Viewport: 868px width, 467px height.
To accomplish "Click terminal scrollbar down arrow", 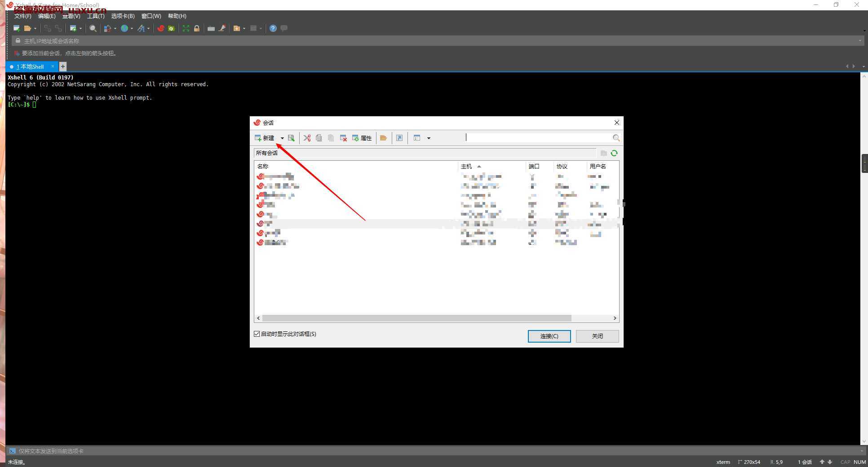I will (864, 441).
